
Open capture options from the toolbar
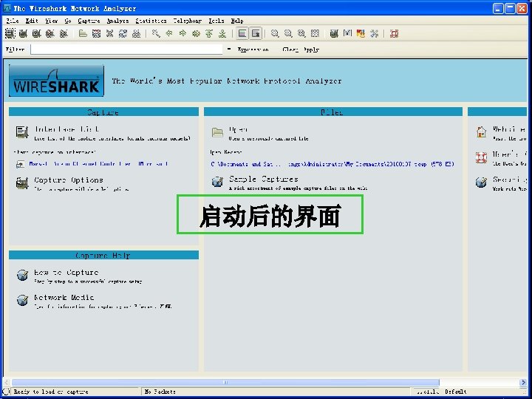(24, 33)
